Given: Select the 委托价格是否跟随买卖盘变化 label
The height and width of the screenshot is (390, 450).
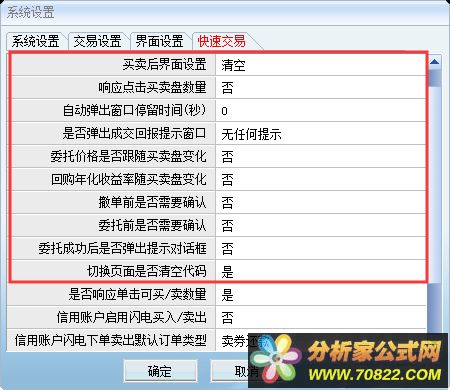Looking at the screenshot, I should (129, 157).
